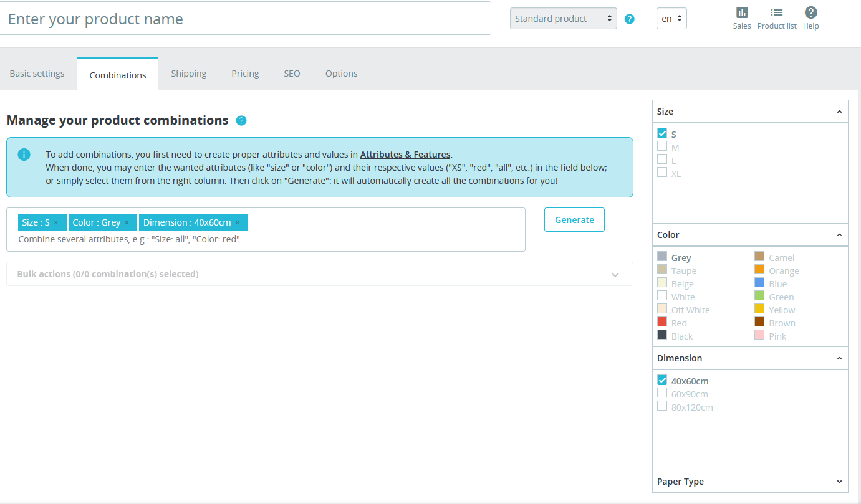Remove the Size : S tag
Viewport: 861px width, 504px height.
pos(56,222)
